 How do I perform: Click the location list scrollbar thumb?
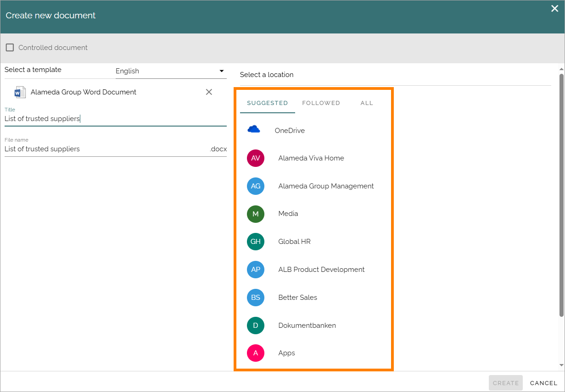click(561, 195)
